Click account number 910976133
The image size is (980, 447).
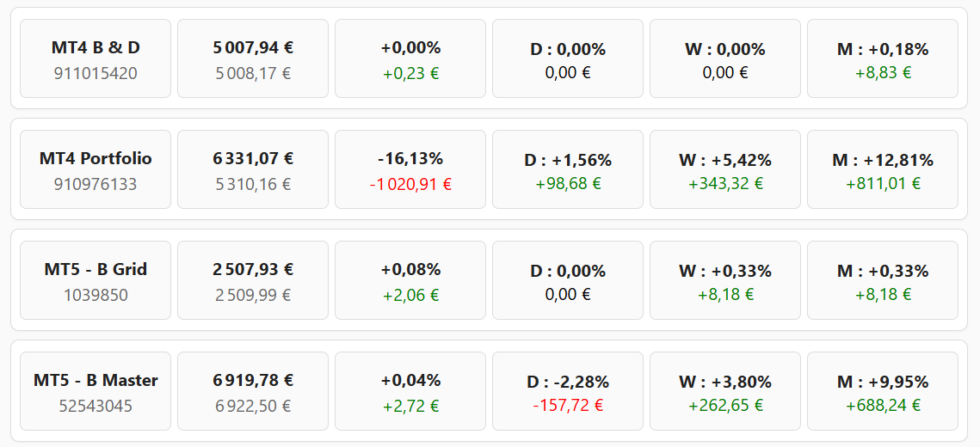(x=96, y=184)
